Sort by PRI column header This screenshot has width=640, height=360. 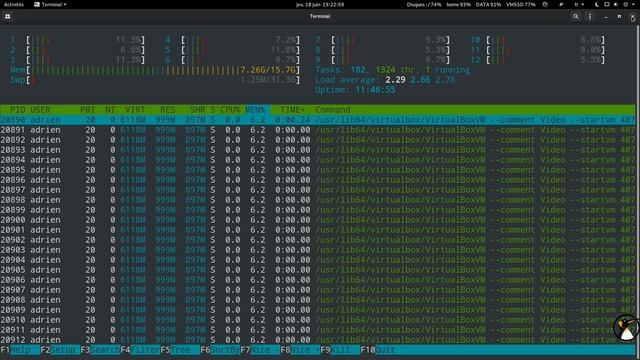click(x=87, y=110)
